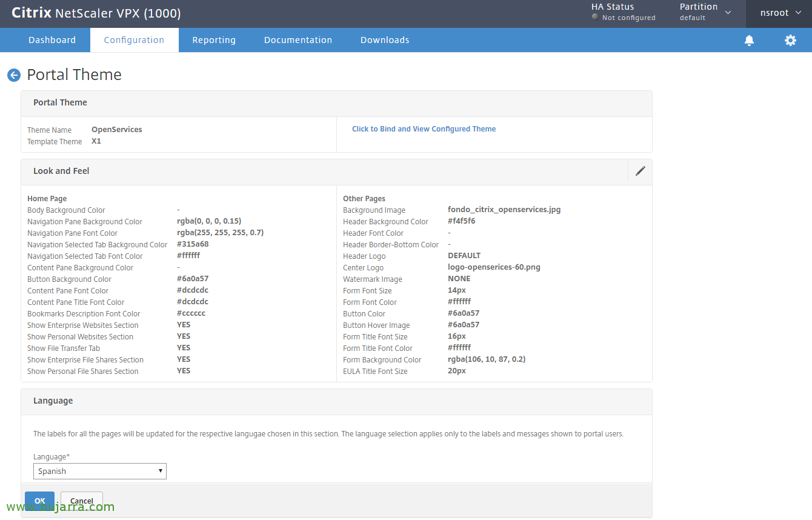Click the Button Hover Image label

point(376,325)
